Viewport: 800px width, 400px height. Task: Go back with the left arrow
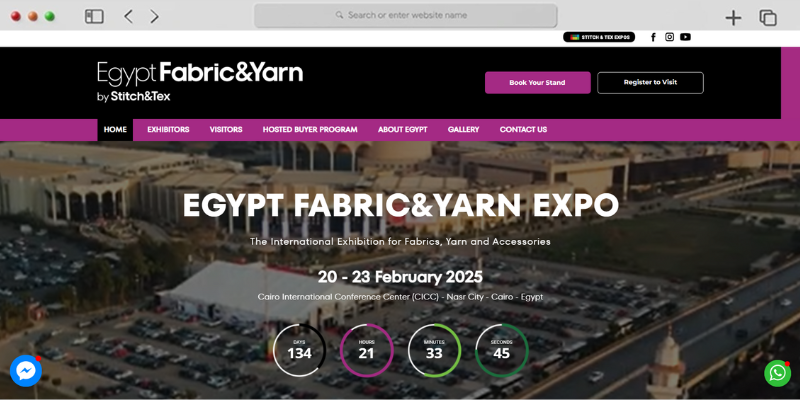pyautogui.click(x=129, y=16)
